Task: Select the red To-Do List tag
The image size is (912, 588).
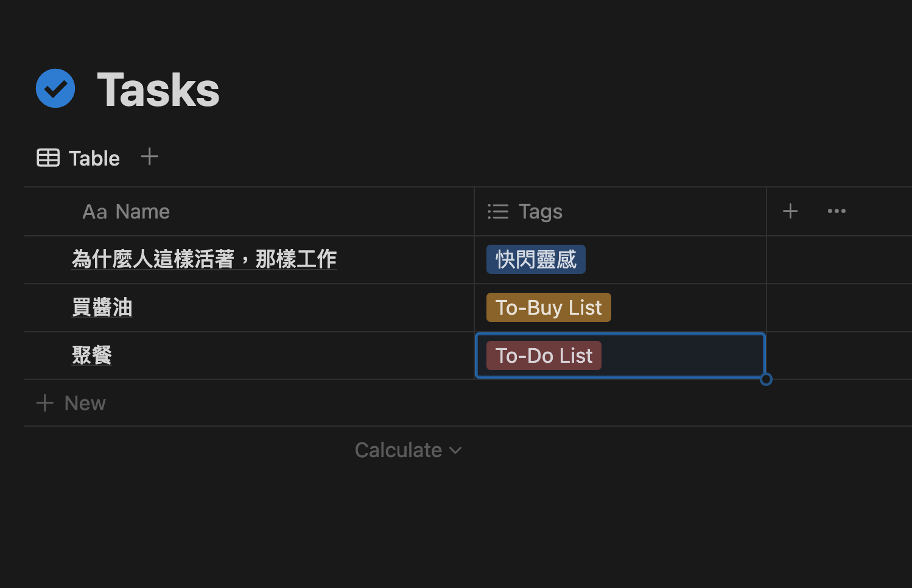Action: 544,355
